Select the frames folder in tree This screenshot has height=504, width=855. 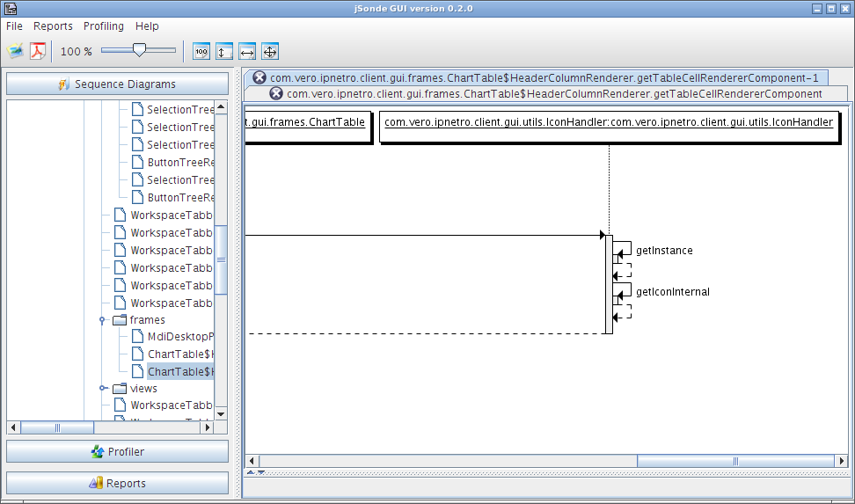(x=147, y=320)
